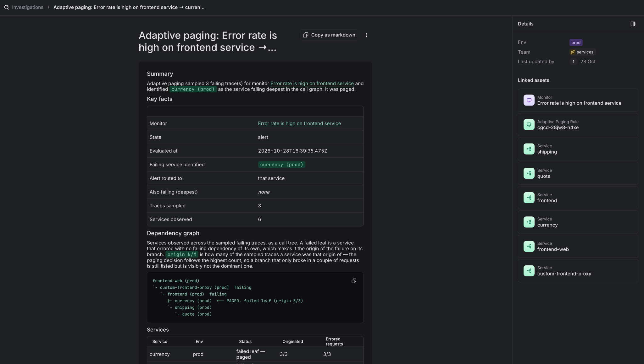Screen dimensions: 644x364
Task: Click the 'failed leaf — paged' status cell
Action: pos(251,354)
